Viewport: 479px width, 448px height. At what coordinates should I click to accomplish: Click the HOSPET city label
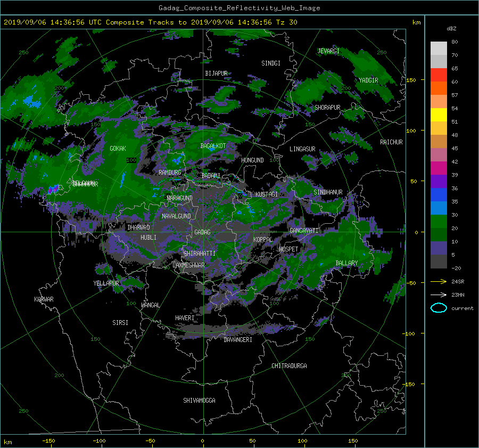click(288, 249)
